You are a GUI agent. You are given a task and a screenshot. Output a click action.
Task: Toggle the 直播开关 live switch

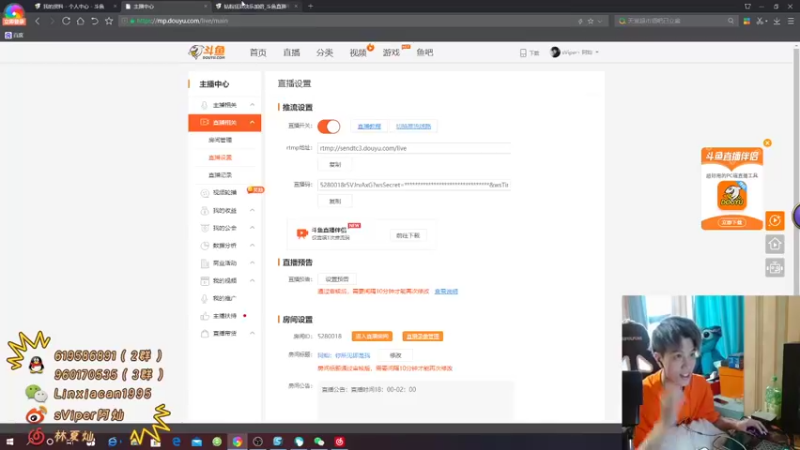329,127
